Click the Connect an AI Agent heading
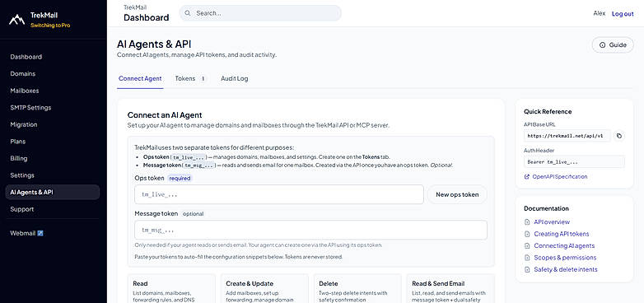Image resolution: width=644 pixels, height=303 pixels. point(165,115)
